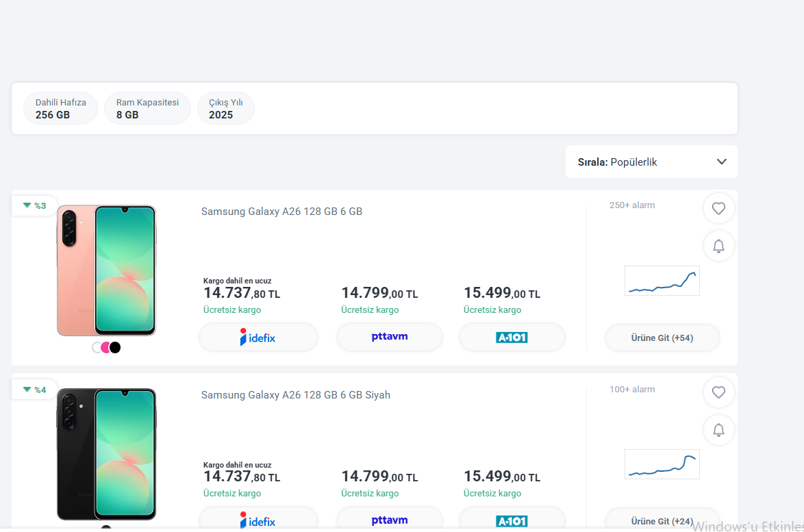Add first Galaxy A26 to favorites with heart icon
The height and width of the screenshot is (532, 804).
click(718, 209)
